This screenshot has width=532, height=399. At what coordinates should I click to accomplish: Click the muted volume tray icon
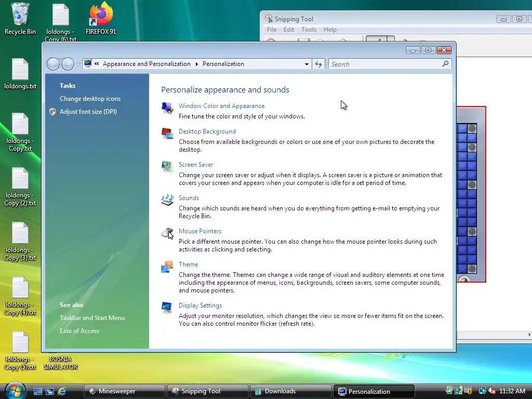click(492, 391)
